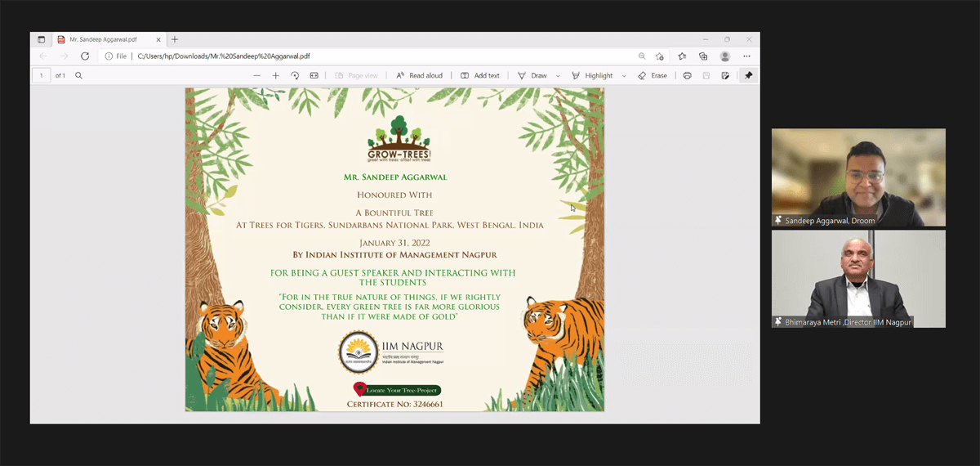This screenshot has width=980, height=466.
Task: Click By Indian Institute of Management Nagpur text
Action: [394, 255]
